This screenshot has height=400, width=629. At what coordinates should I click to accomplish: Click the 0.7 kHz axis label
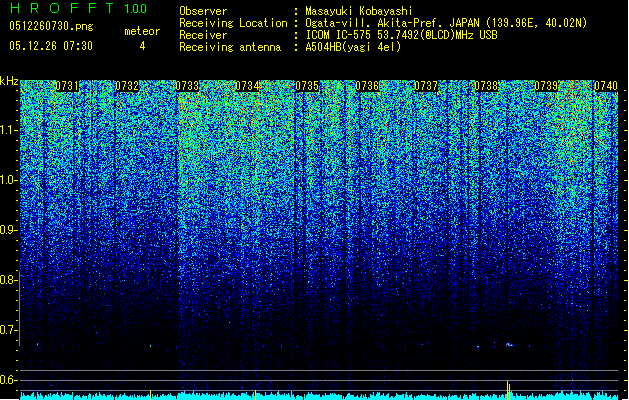pyautogui.click(x=9, y=330)
